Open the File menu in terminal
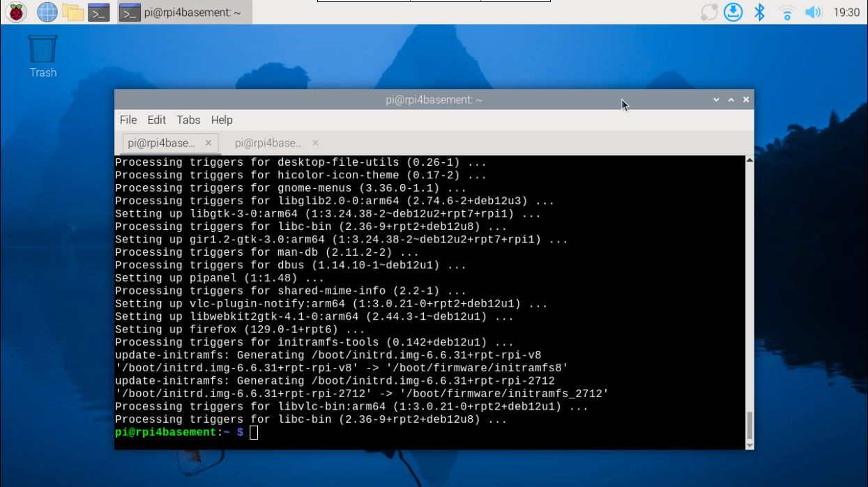The height and width of the screenshot is (487, 868). coord(128,120)
